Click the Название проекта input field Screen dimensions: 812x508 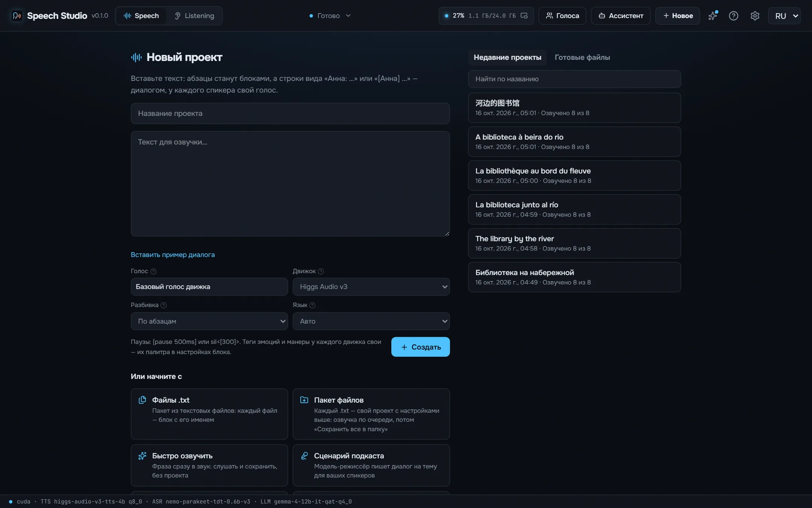(x=290, y=114)
